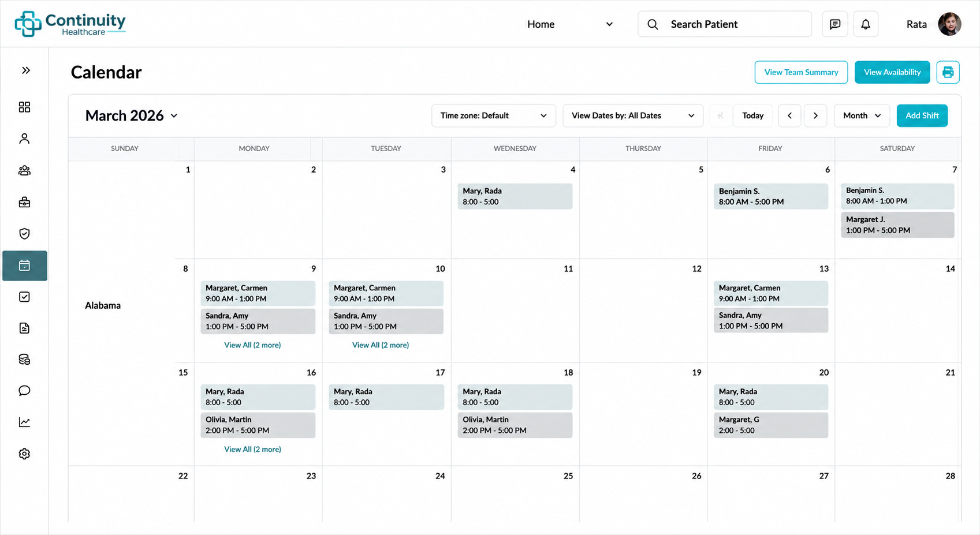The height and width of the screenshot is (535, 980).
Task: Open Olivia, Martin shift on March 18
Action: click(x=515, y=425)
